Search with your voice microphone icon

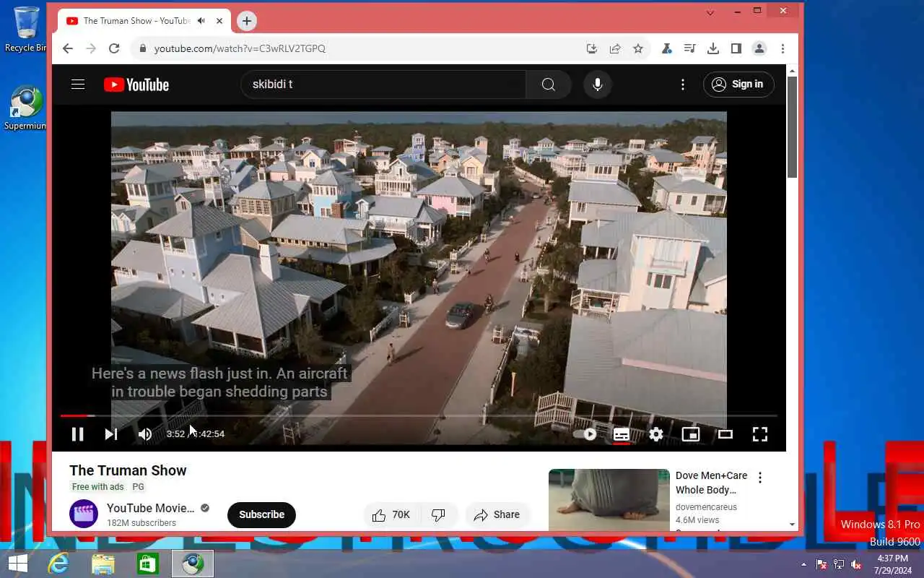(x=598, y=85)
